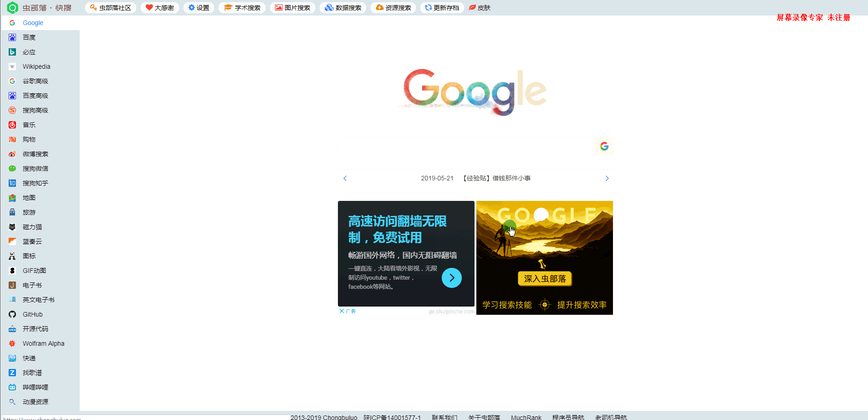Click the Wolfram Alpha icon

12,343
